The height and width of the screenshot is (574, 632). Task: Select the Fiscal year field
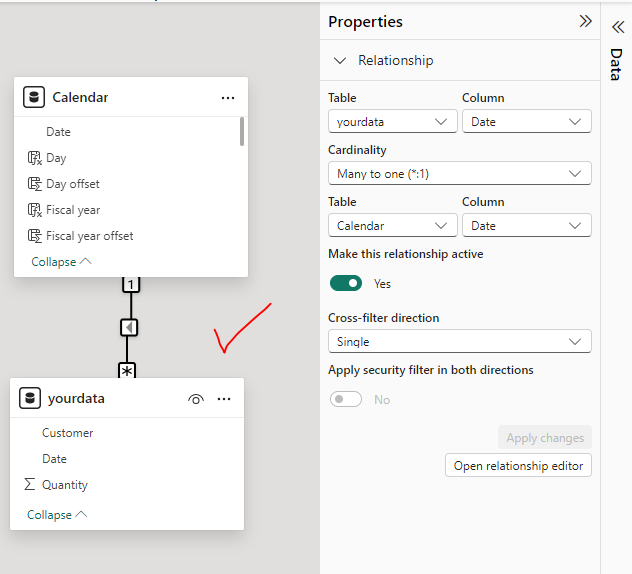point(73,210)
